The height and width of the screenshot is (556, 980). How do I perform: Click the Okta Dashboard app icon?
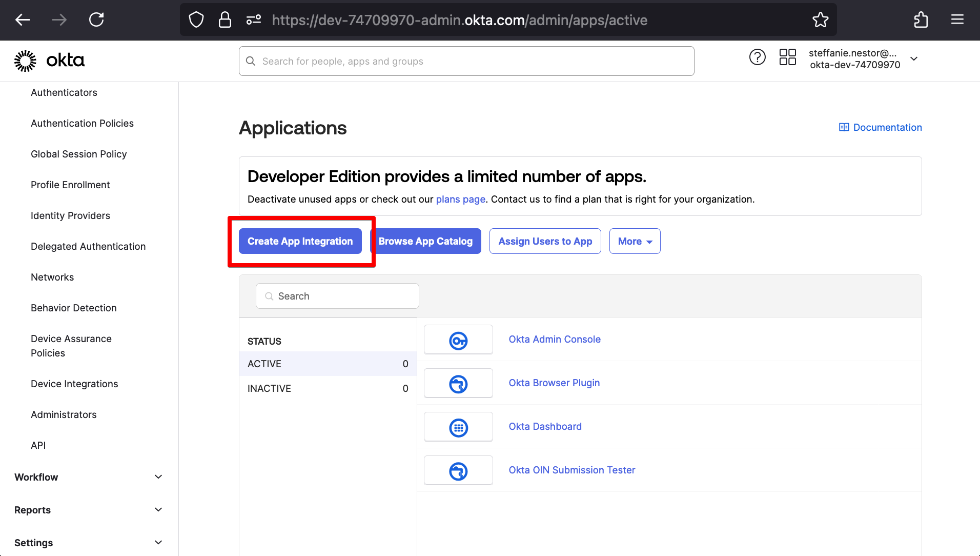[458, 427]
